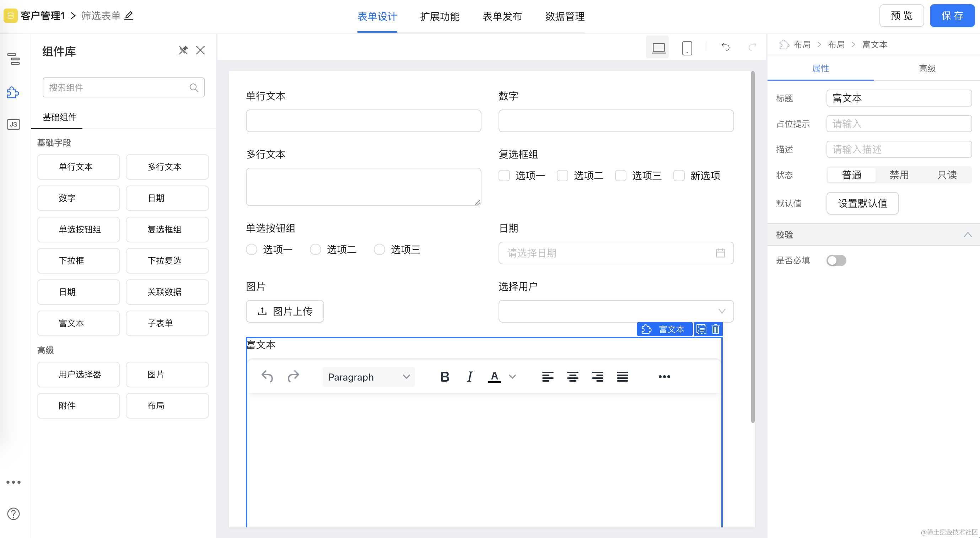
Task: Click the 设置默认值 button
Action: click(x=862, y=203)
